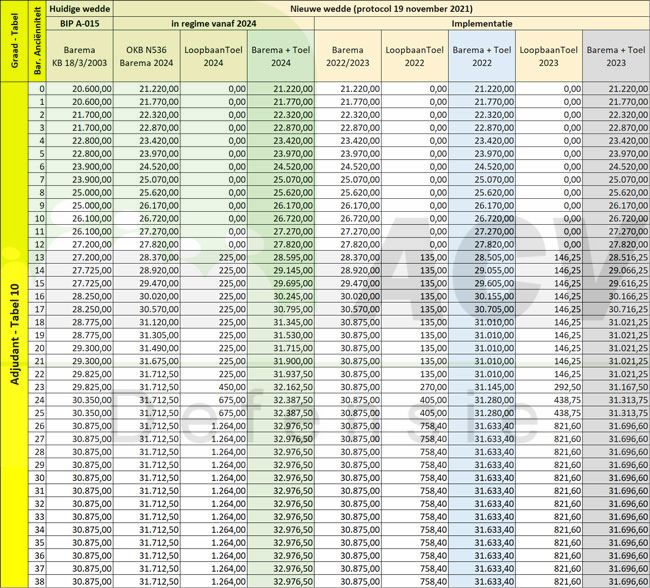Click the 31.937,50 cell in row 22

[x=281, y=374]
